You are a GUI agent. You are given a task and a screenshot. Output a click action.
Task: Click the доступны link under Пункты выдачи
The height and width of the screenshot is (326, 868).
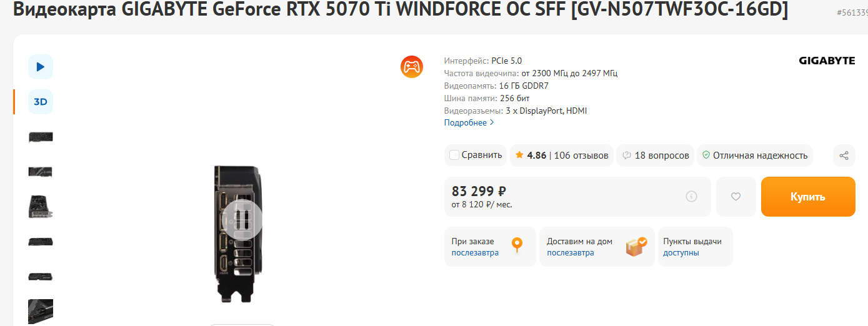(x=681, y=253)
